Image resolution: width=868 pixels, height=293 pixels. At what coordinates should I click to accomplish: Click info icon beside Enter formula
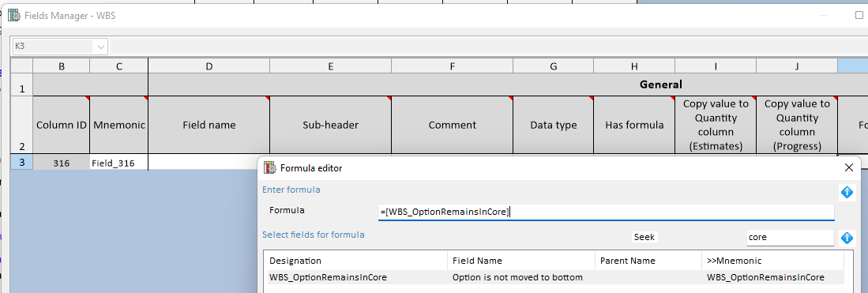click(847, 192)
